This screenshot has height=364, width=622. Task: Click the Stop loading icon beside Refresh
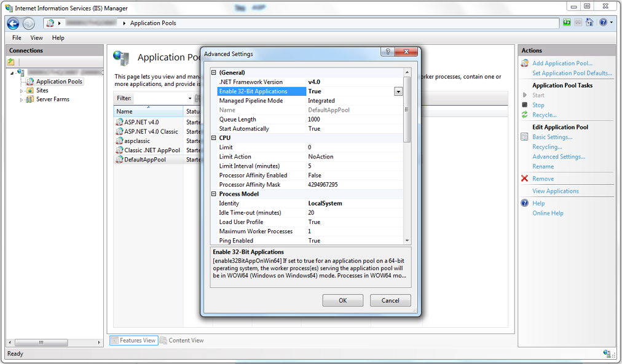point(578,23)
